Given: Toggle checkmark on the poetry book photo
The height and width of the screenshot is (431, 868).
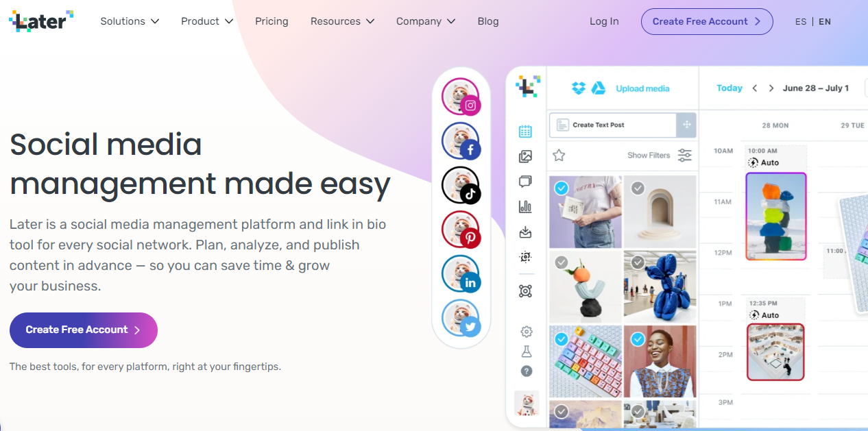Looking at the screenshot, I should 562,188.
